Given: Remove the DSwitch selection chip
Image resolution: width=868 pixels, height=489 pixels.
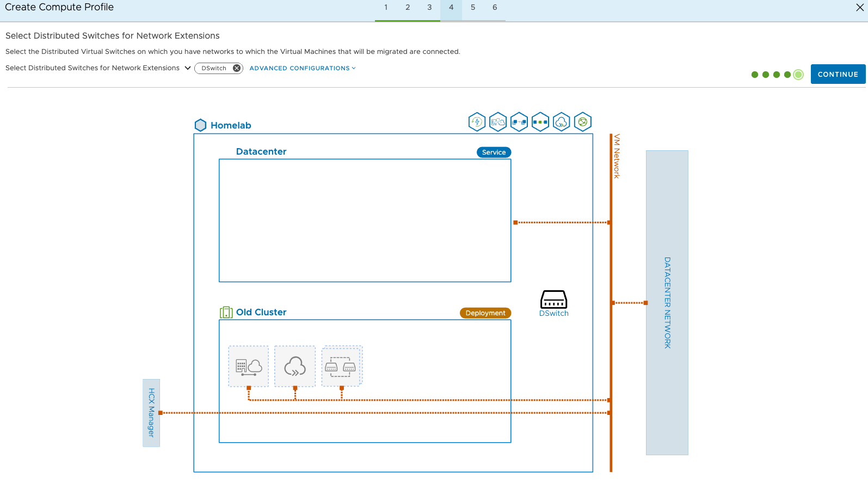Looking at the screenshot, I should (x=237, y=68).
